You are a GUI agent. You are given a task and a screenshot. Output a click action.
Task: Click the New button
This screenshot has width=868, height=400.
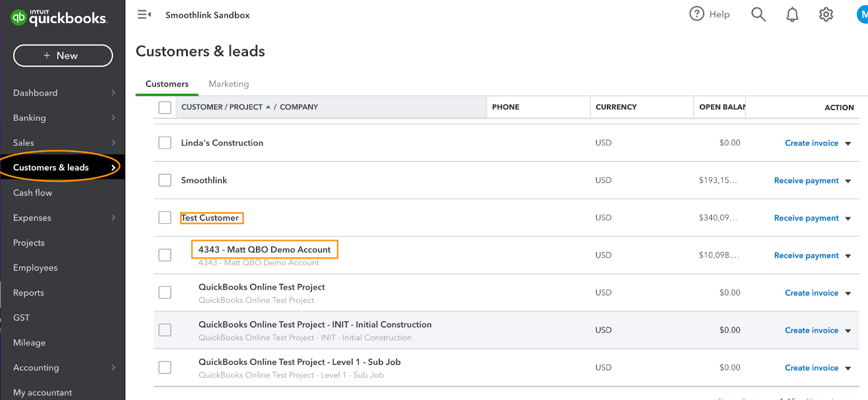63,55
